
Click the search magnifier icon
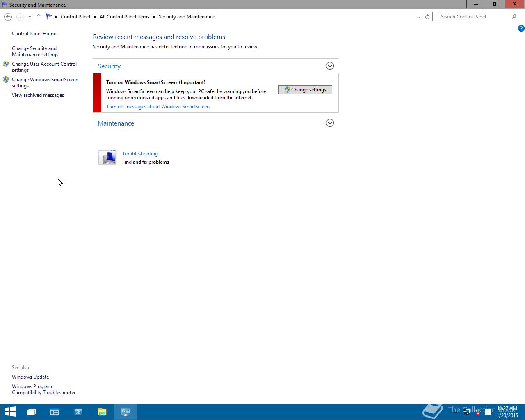[x=514, y=17]
